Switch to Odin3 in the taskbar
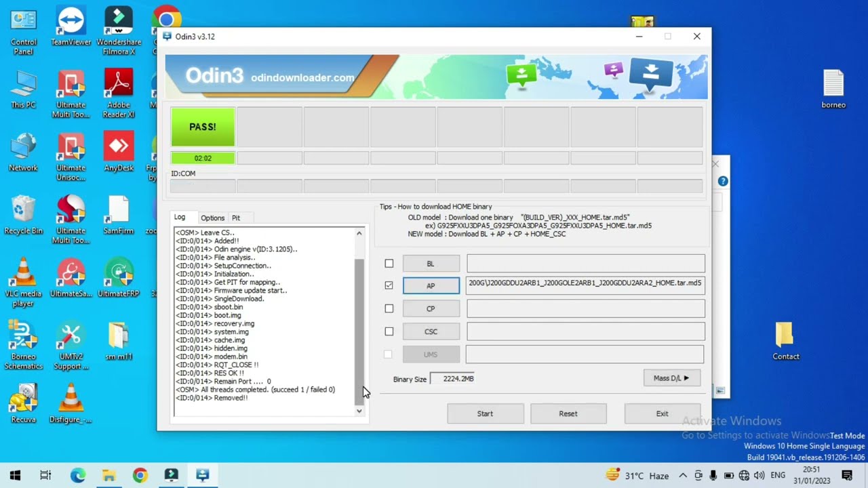Screen dimensions: 868x488 (202, 475)
